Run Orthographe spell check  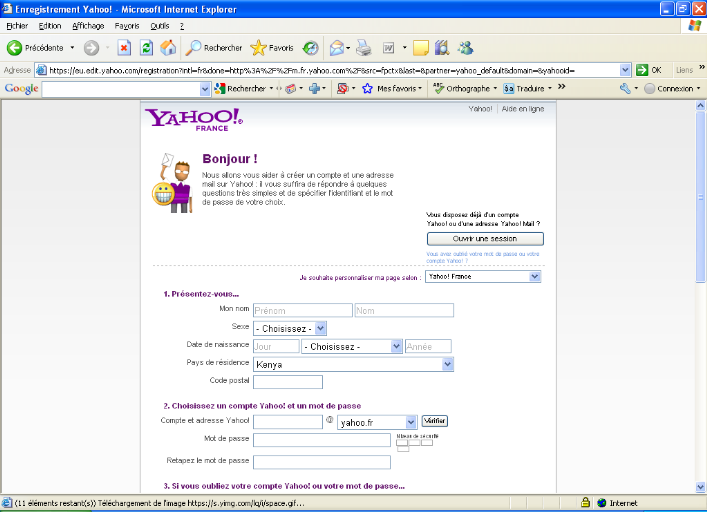coord(464,88)
